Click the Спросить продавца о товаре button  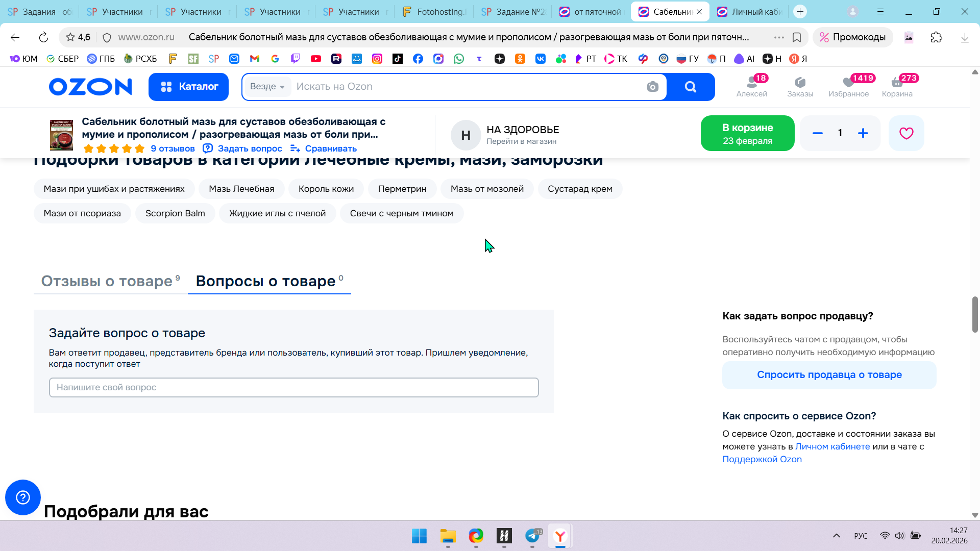[x=829, y=375]
